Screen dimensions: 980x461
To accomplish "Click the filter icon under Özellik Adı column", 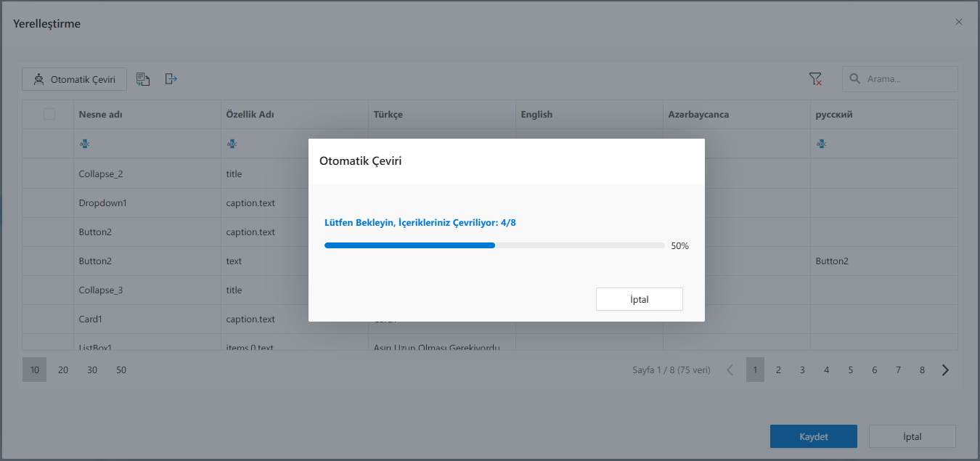I will (x=232, y=143).
